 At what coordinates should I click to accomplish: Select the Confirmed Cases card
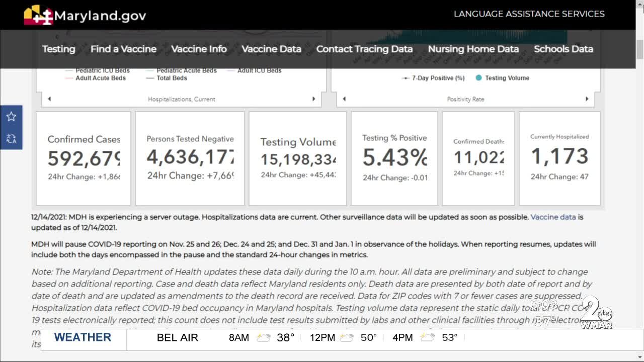pyautogui.click(x=84, y=158)
